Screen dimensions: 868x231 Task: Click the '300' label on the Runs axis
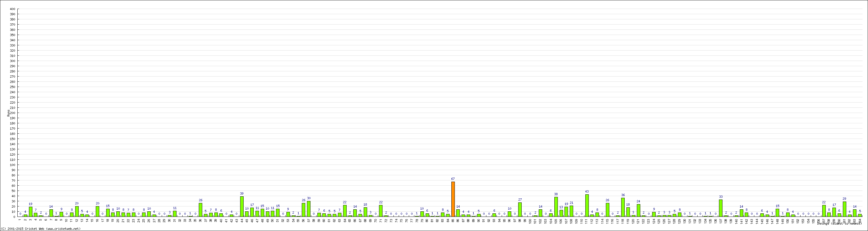12,61
